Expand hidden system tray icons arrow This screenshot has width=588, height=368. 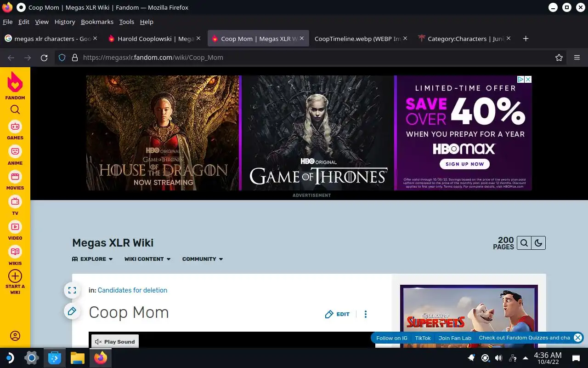(526, 358)
